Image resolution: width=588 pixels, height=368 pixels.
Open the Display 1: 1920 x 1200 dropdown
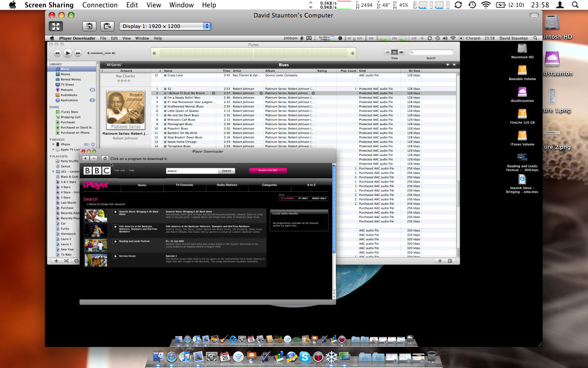[x=165, y=26]
